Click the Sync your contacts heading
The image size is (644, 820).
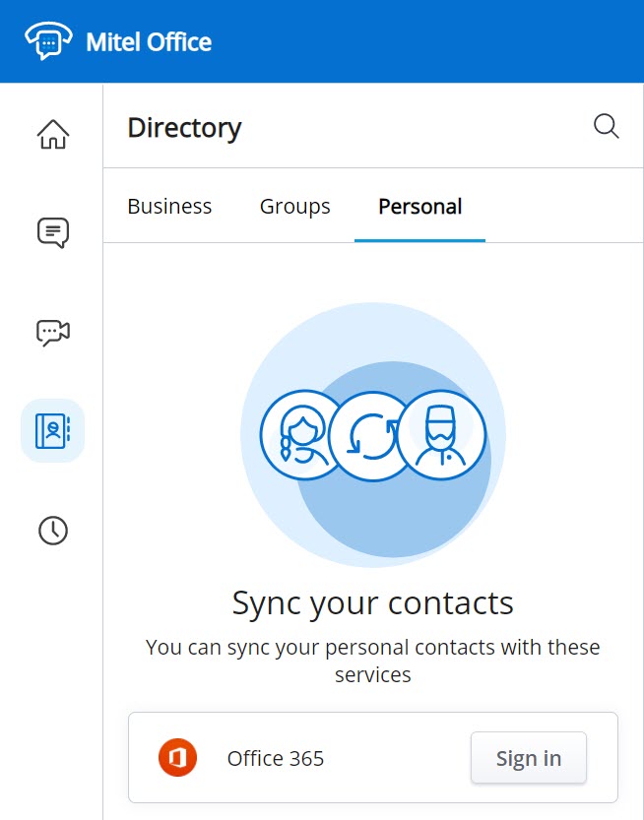click(x=372, y=603)
